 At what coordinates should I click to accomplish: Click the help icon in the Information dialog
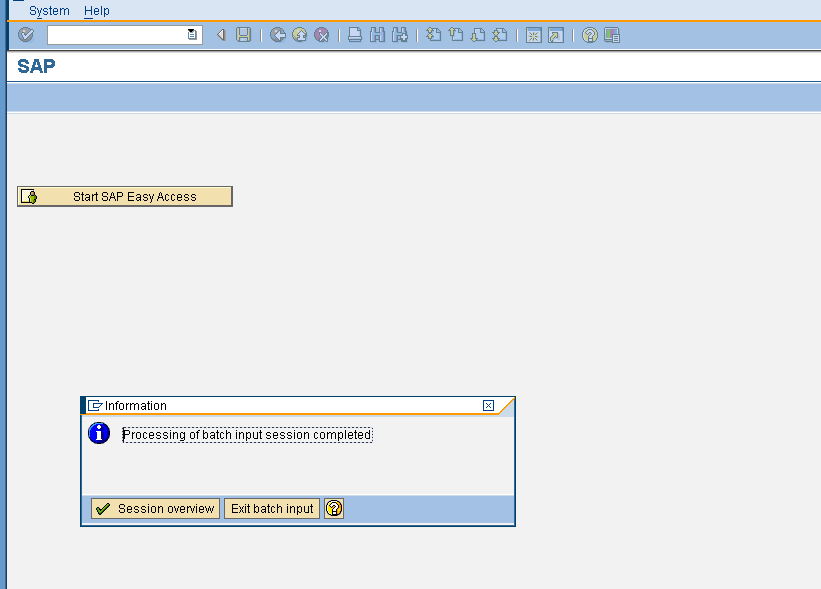[334, 508]
